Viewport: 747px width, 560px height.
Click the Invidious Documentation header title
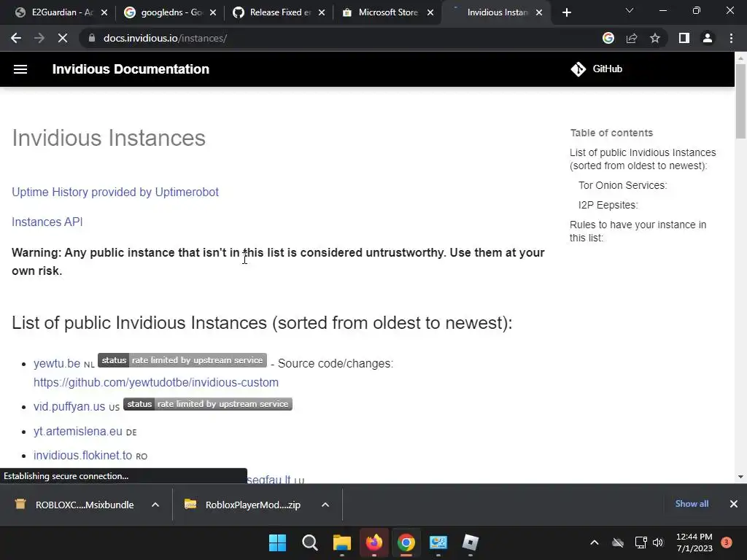[x=131, y=69]
